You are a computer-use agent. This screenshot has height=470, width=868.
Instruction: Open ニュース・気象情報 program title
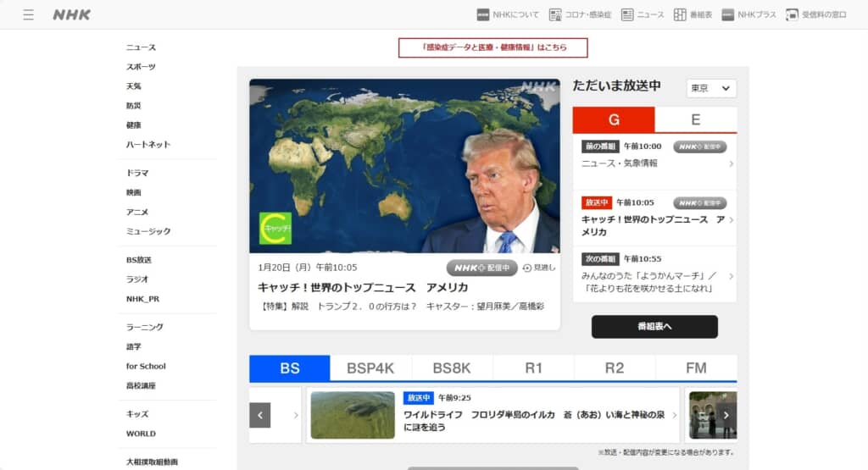point(619,163)
